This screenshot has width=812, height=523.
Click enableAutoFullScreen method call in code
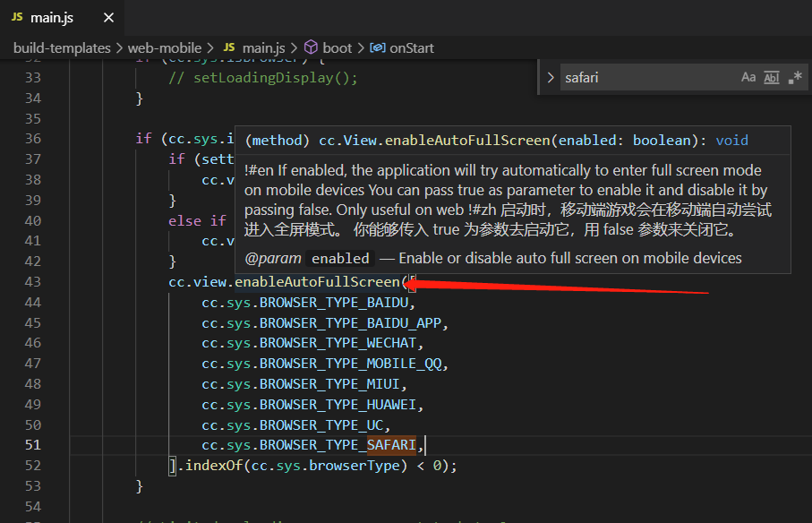[317, 281]
